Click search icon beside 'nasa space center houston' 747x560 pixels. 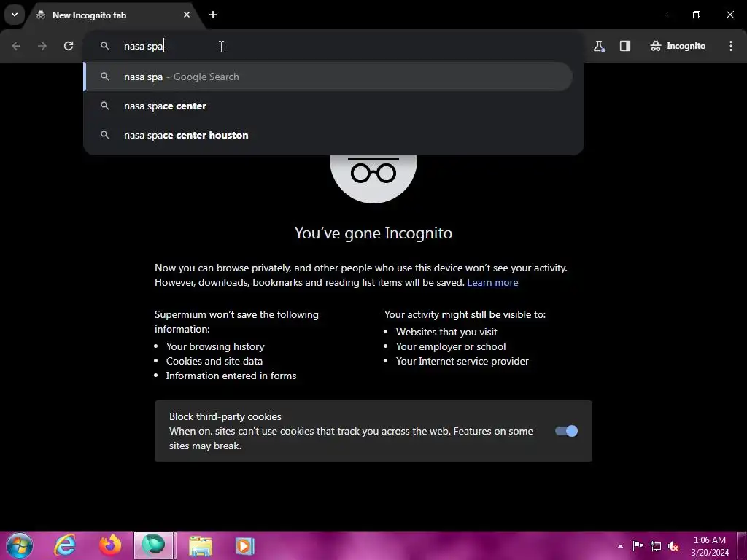105,135
